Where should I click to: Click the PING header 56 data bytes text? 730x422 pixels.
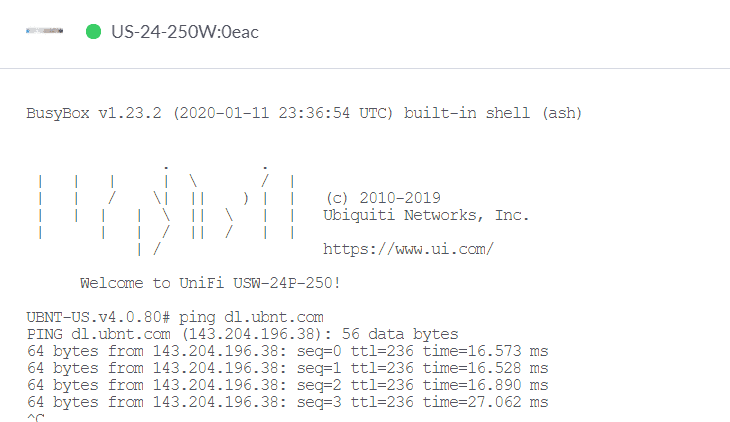click(x=400, y=334)
